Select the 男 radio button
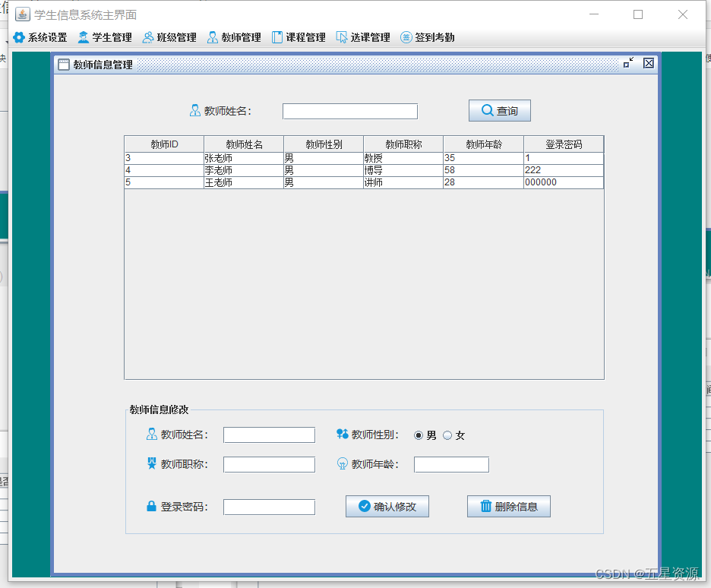 [419, 435]
